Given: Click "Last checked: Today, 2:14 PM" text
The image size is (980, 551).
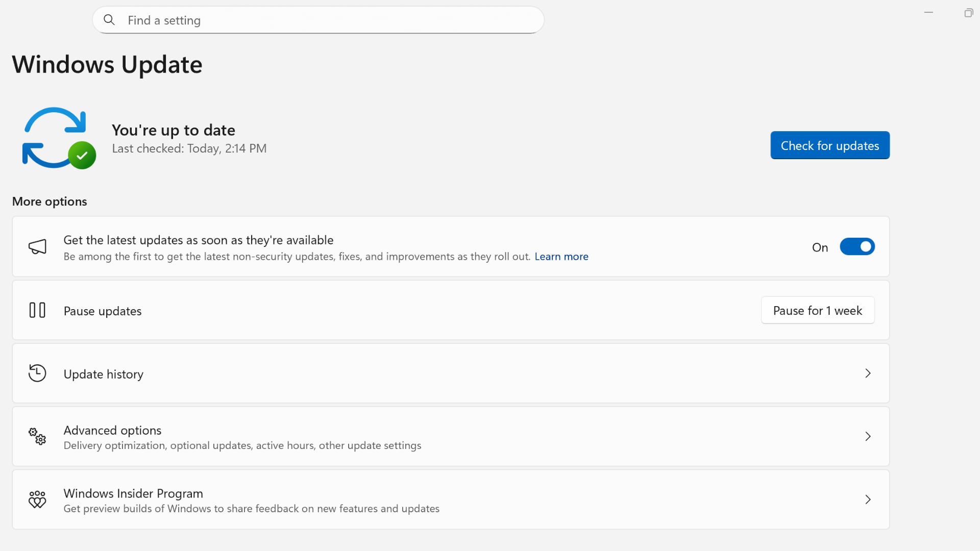Looking at the screenshot, I should pyautogui.click(x=189, y=148).
